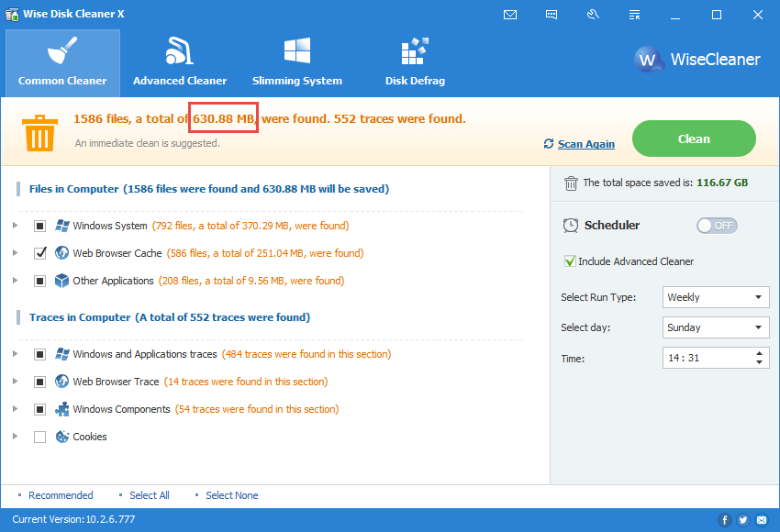This screenshot has width=780, height=532.
Task: Open the menu list icon in title bar
Action: (634, 15)
